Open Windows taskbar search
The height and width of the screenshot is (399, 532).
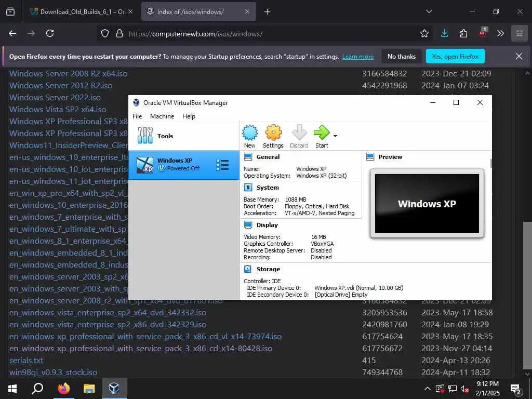37,389
